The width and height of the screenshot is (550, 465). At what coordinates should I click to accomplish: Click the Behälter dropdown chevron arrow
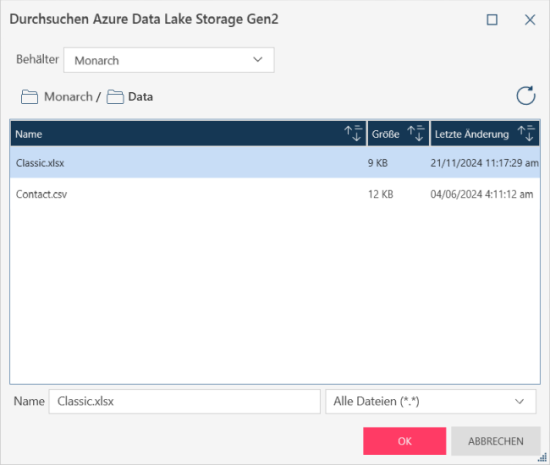(258, 60)
